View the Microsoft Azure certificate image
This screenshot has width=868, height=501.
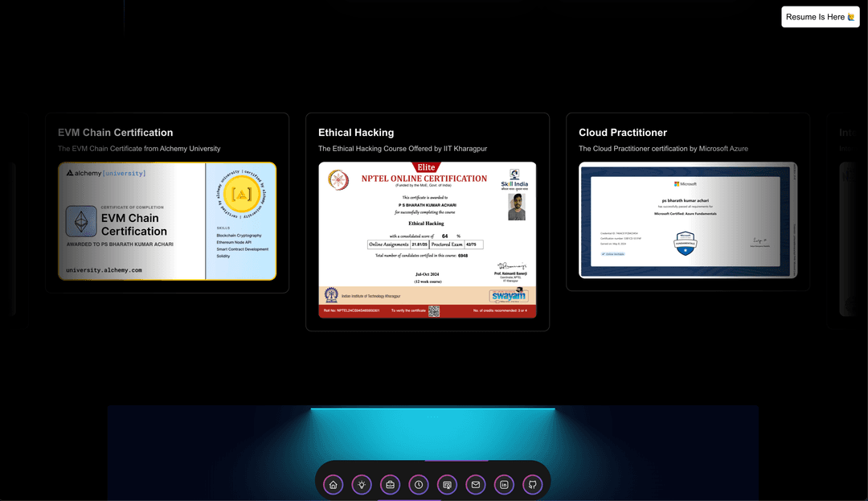pos(688,220)
